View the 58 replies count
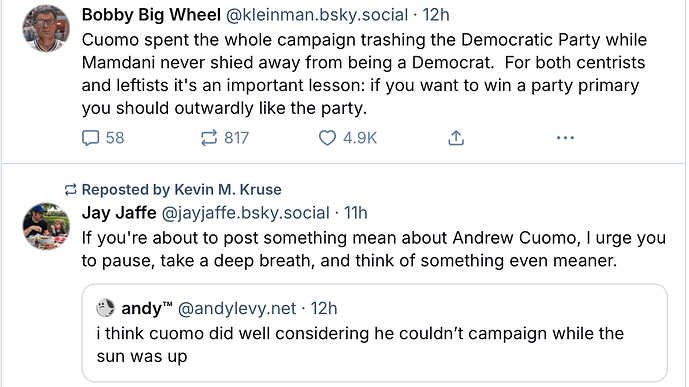 point(115,138)
